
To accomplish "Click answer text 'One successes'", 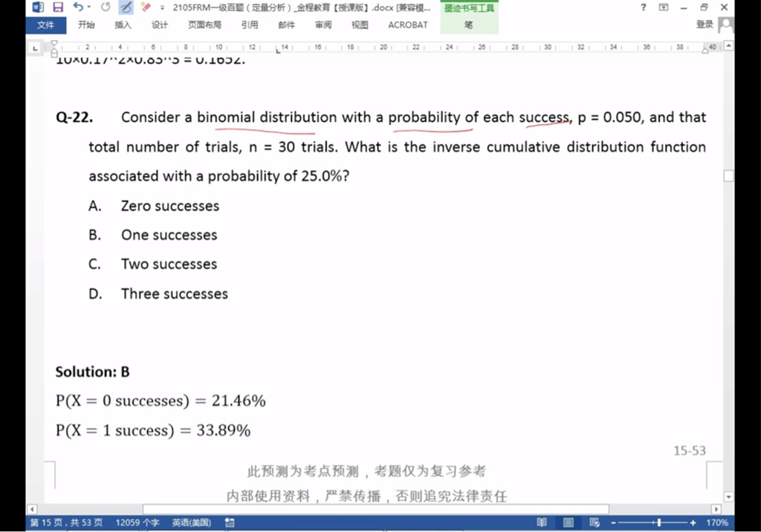I will (169, 235).
